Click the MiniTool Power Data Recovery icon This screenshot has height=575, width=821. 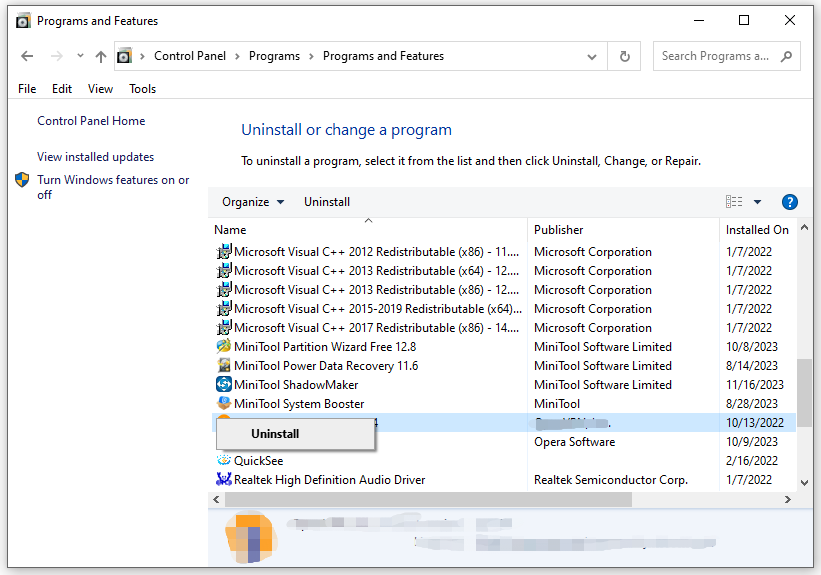(224, 365)
